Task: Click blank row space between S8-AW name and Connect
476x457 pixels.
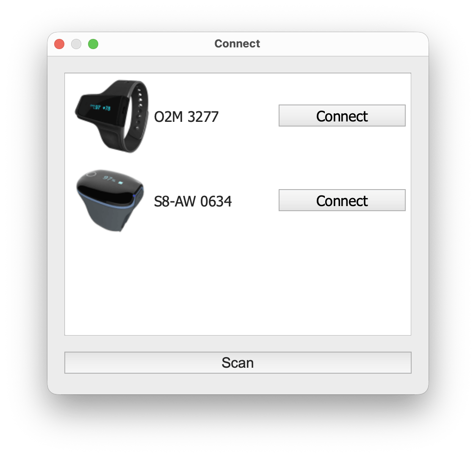Action: 255,201
